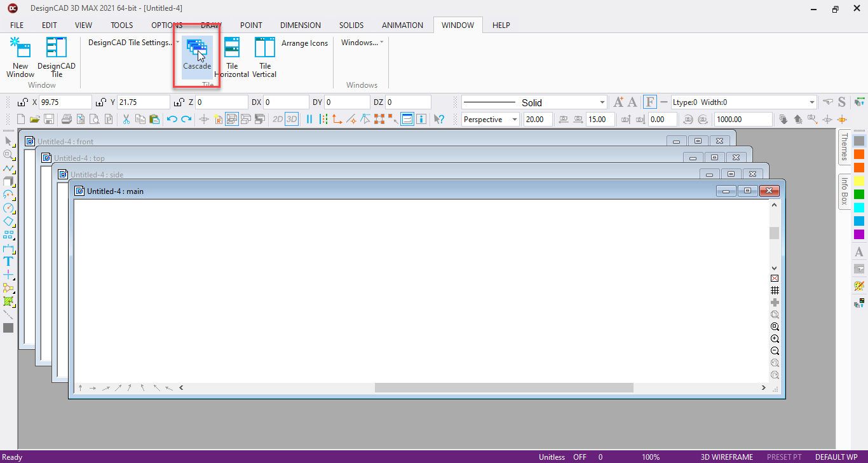Viewport: 868px width, 463px height.
Task: Toggle 3D mode button
Action: click(292, 119)
